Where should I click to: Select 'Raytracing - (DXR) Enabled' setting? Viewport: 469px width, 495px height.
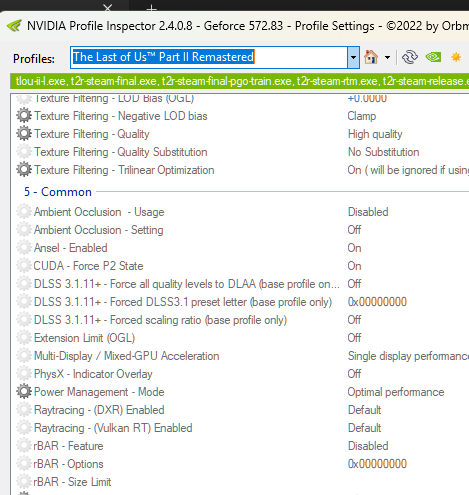(x=99, y=410)
